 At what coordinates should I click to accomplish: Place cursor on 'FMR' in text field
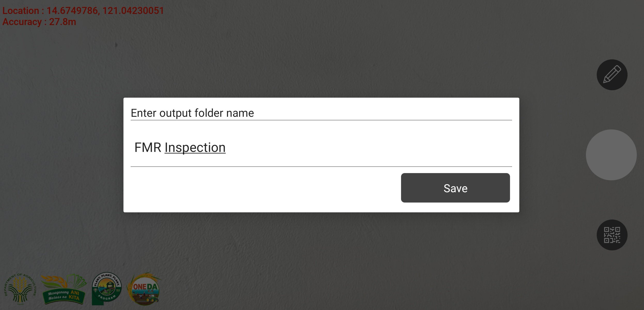click(x=148, y=148)
